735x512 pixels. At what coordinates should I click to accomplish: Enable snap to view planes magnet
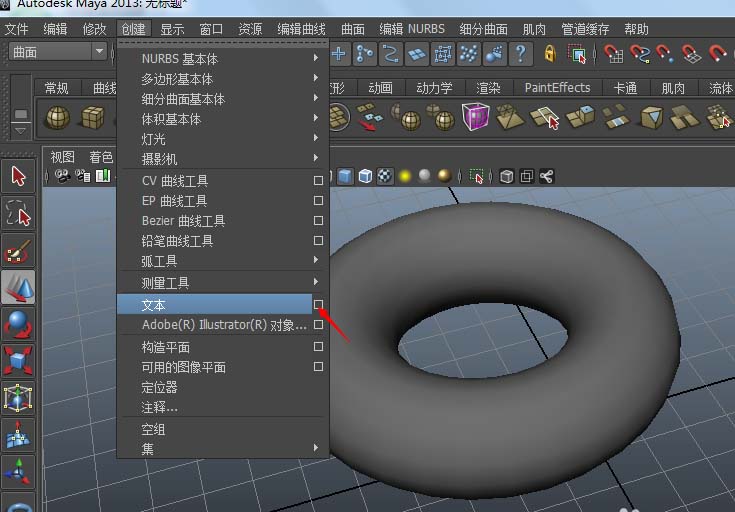pos(691,53)
